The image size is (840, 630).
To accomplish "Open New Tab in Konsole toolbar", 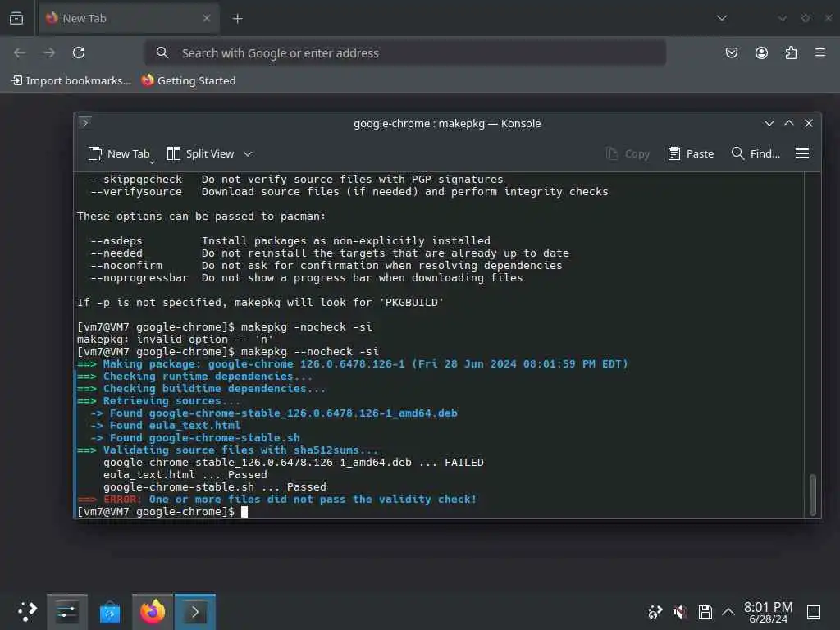I will tap(119, 153).
